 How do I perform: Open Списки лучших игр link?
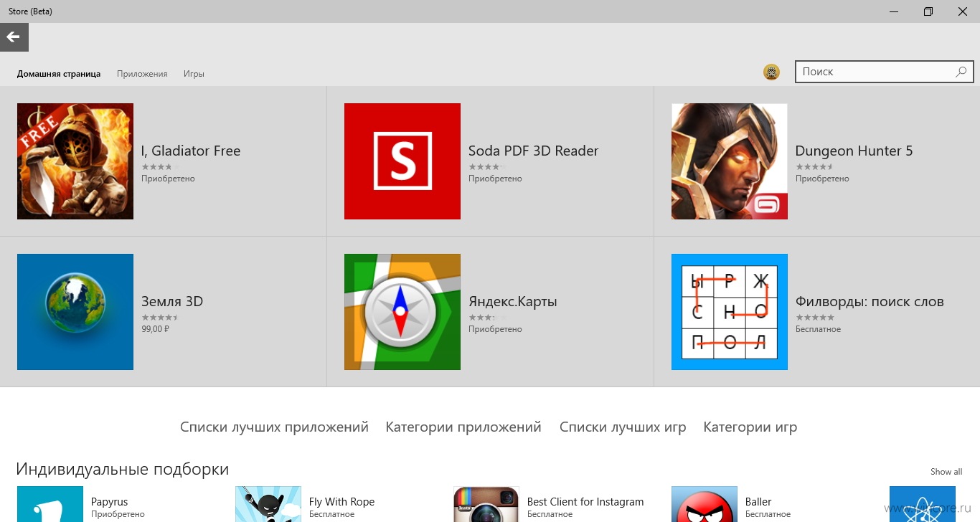[623, 427]
